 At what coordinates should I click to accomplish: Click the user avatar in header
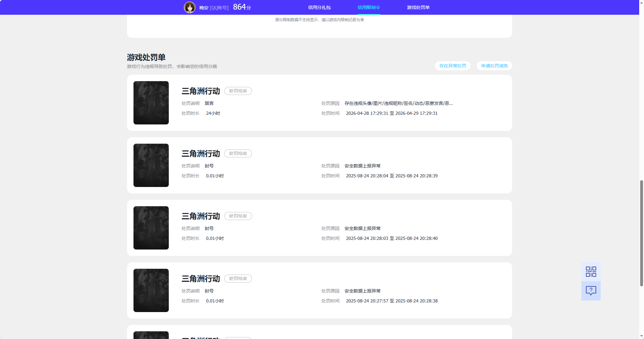(189, 7)
